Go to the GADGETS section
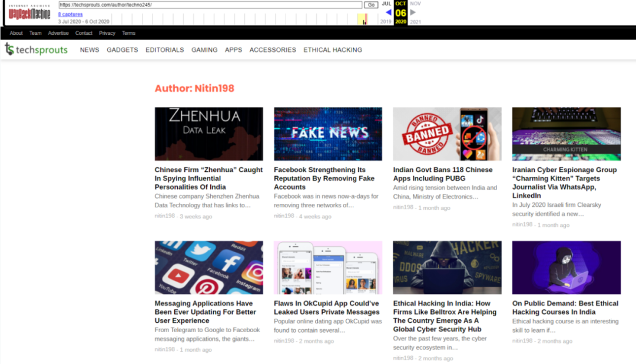This screenshot has height=364, width=636. [122, 50]
